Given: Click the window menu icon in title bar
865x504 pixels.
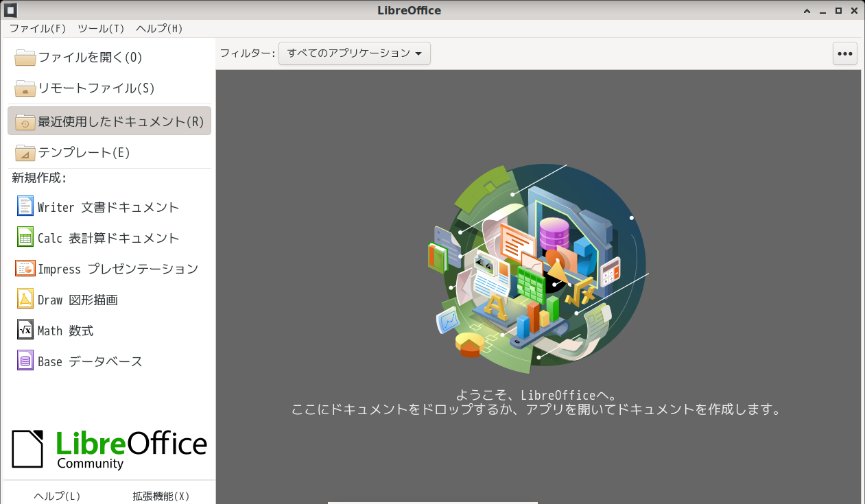Looking at the screenshot, I should pos(10,10).
